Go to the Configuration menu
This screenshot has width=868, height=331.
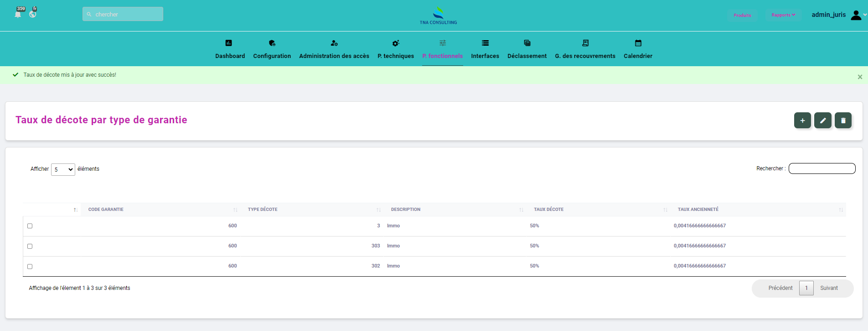coord(272,56)
